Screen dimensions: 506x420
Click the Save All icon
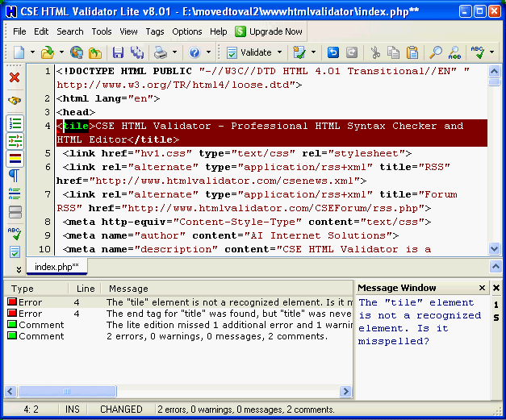pyautogui.click(x=137, y=52)
